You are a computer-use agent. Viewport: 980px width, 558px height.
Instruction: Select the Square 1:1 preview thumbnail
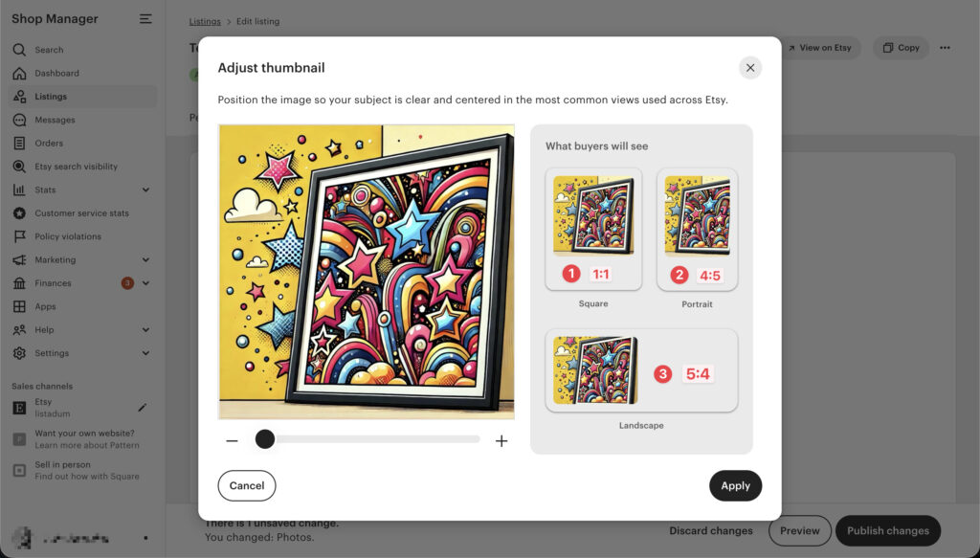pos(593,229)
